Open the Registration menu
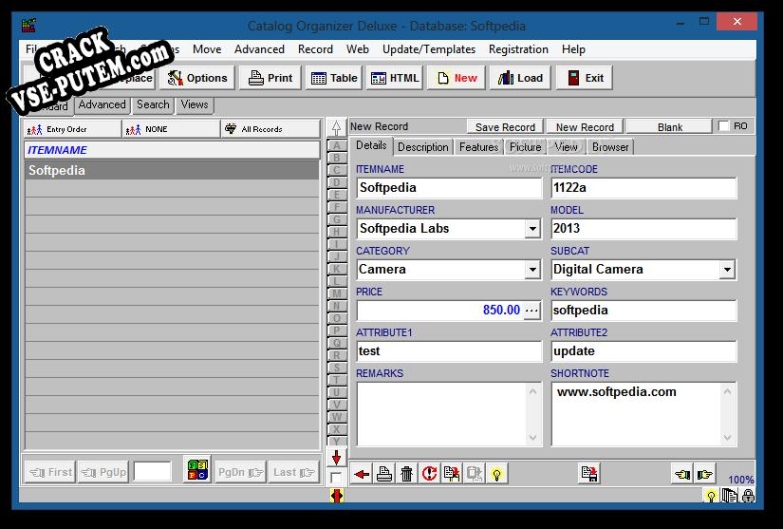 [x=518, y=49]
